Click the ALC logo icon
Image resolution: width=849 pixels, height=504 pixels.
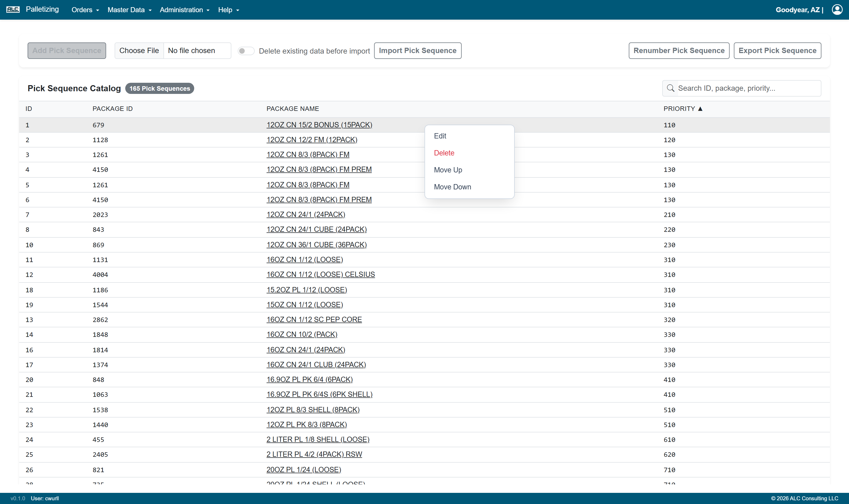pyautogui.click(x=13, y=10)
